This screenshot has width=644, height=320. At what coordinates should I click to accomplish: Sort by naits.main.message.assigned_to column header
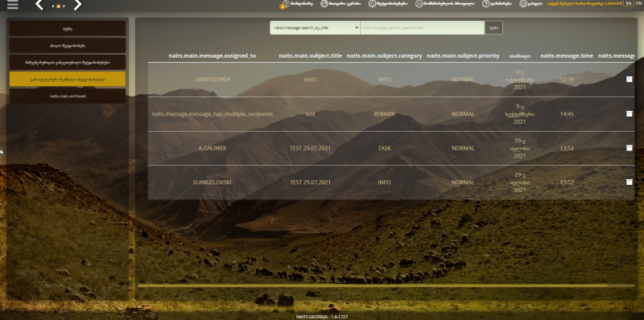tap(212, 55)
